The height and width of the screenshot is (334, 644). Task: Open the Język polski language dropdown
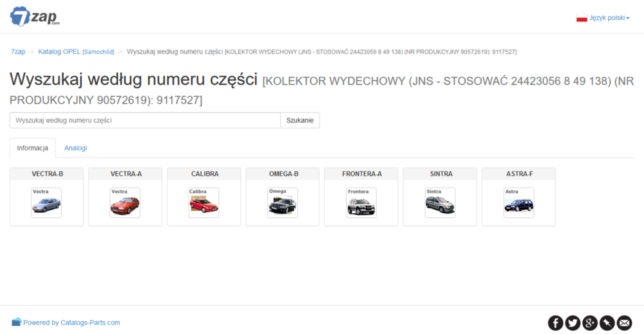tap(609, 18)
